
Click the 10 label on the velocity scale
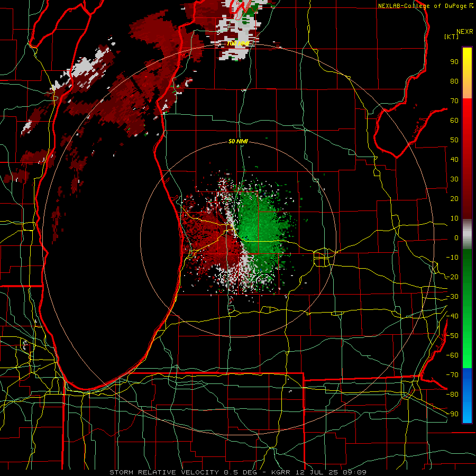coord(454,218)
